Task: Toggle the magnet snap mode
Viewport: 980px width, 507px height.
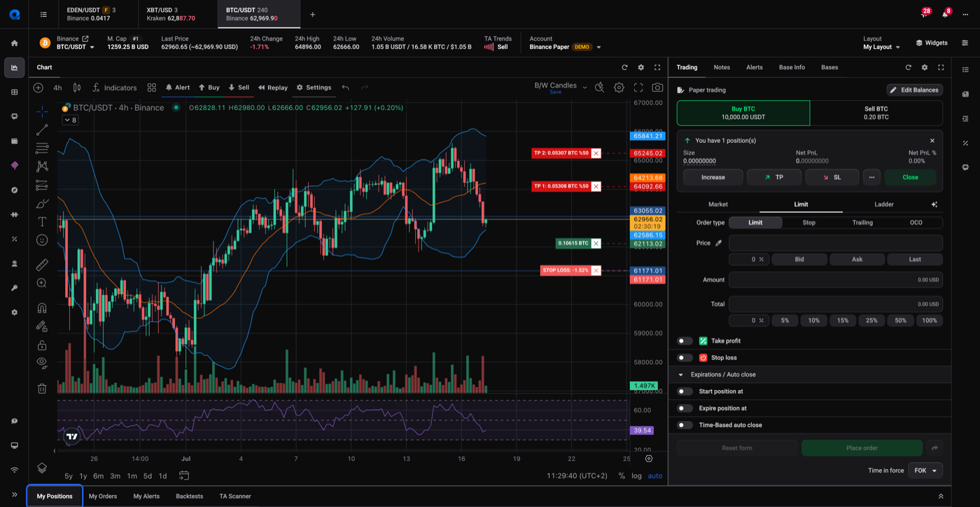Action: pyautogui.click(x=42, y=308)
